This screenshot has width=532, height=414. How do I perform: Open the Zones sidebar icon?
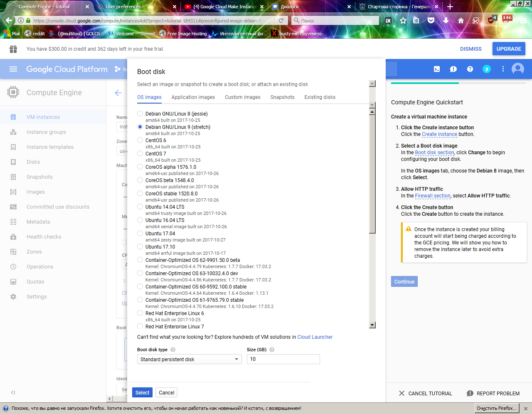coord(13,252)
